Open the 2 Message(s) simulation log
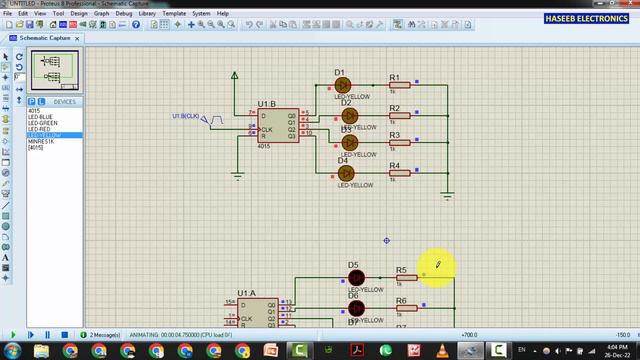The image size is (640, 360). coord(100,335)
